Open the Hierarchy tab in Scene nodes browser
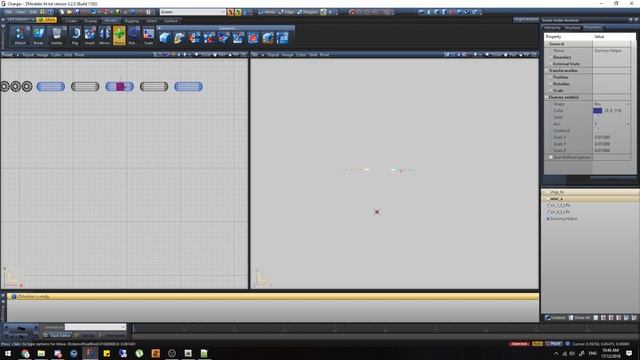640x360 pixels. [552, 28]
